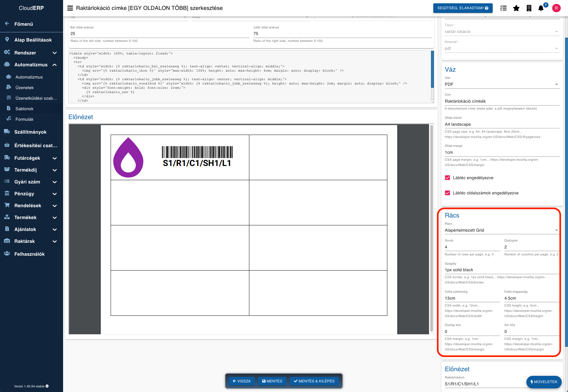Click version info icon in sidebar footer

coord(47,386)
